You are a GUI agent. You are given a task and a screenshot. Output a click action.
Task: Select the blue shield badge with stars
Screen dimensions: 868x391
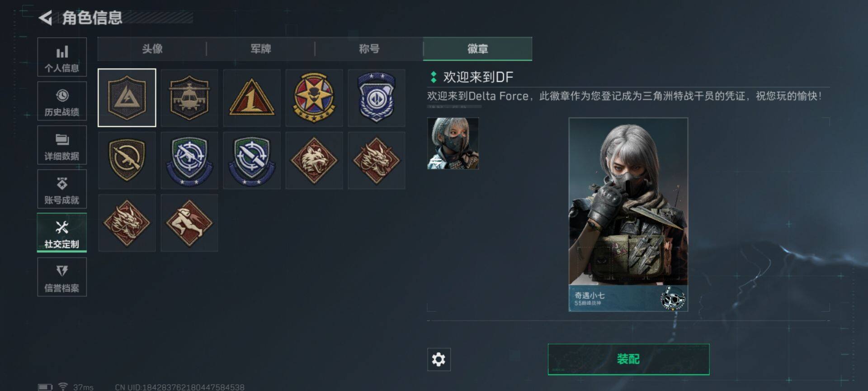(x=377, y=98)
